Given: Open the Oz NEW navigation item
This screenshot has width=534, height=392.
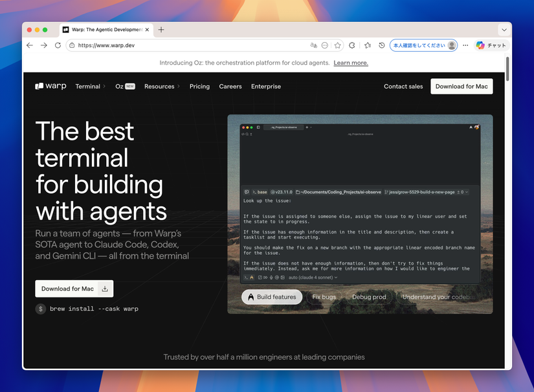Looking at the screenshot, I should click(x=125, y=87).
